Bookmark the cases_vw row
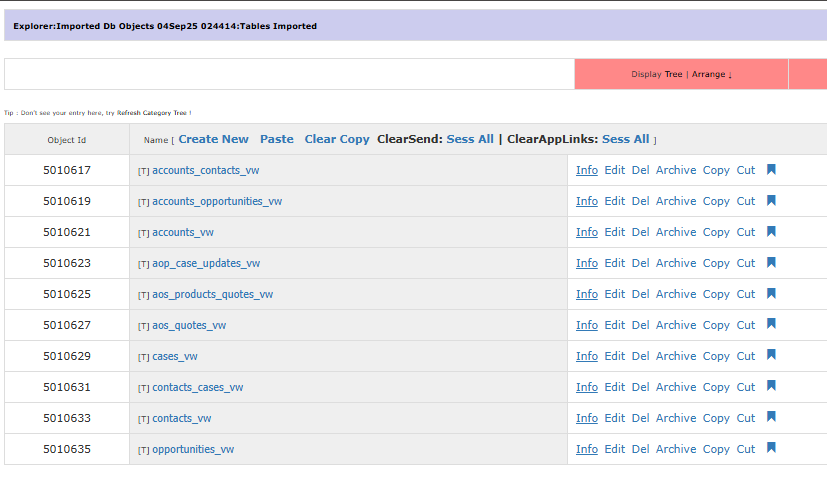The height and width of the screenshot is (481, 827). pyautogui.click(x=771, y=355)
